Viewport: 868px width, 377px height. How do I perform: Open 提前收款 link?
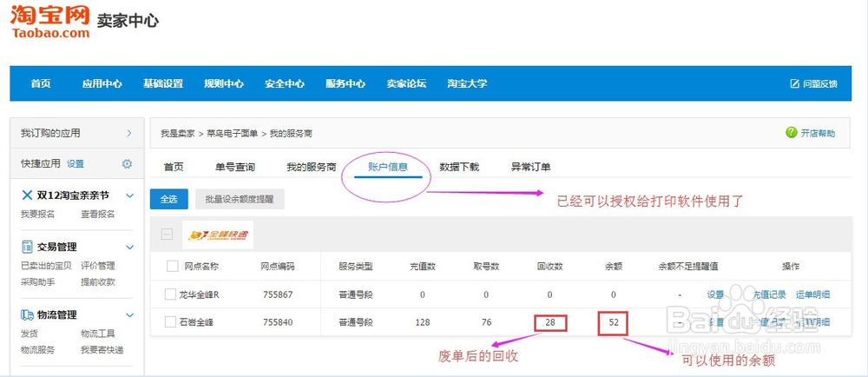tap(98, 281)
